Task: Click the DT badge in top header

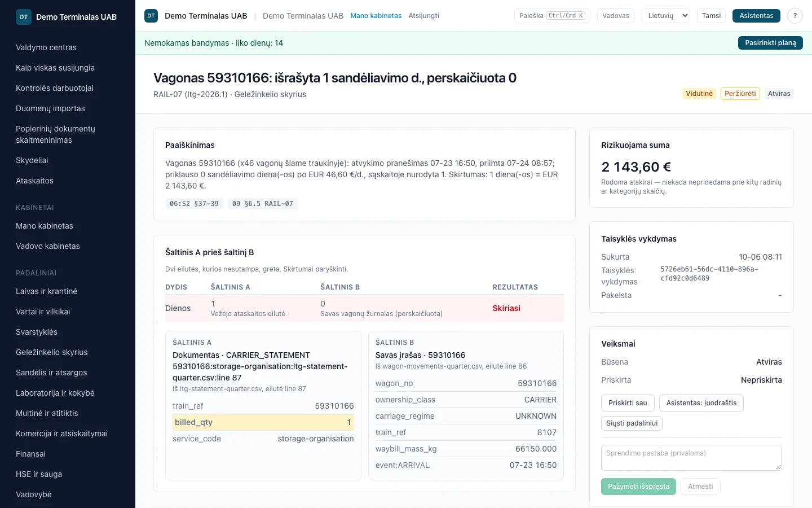Action: (x=151, y=16)
